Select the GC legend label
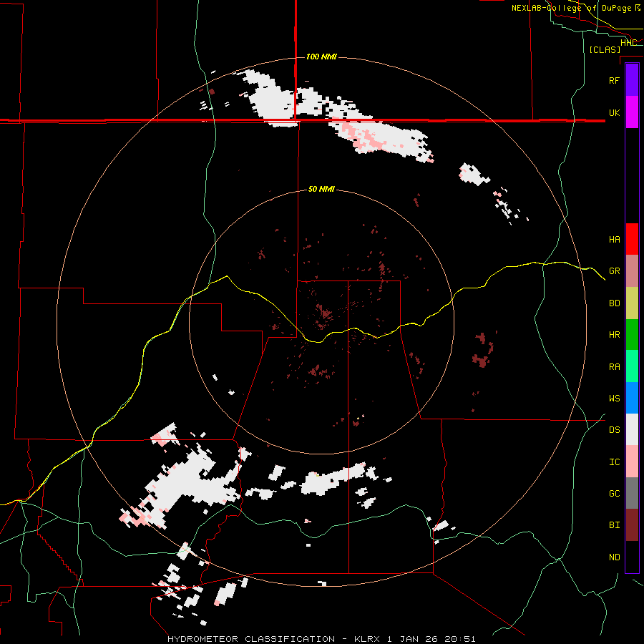Screen dimensions: 644x644 pyautogui.click(x=615, y=494)
